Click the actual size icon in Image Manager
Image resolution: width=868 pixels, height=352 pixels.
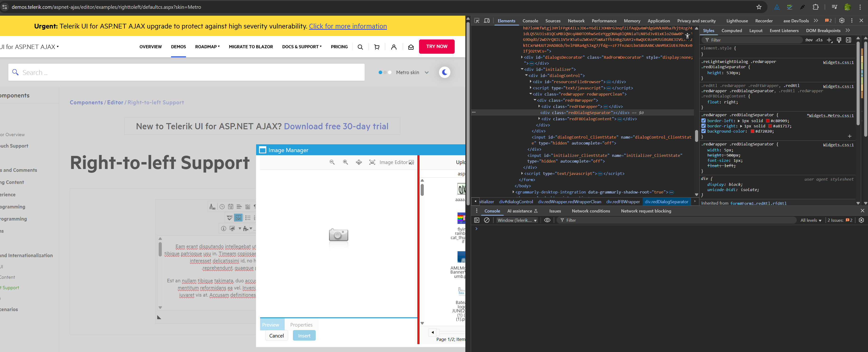click(x=372, y=162)
